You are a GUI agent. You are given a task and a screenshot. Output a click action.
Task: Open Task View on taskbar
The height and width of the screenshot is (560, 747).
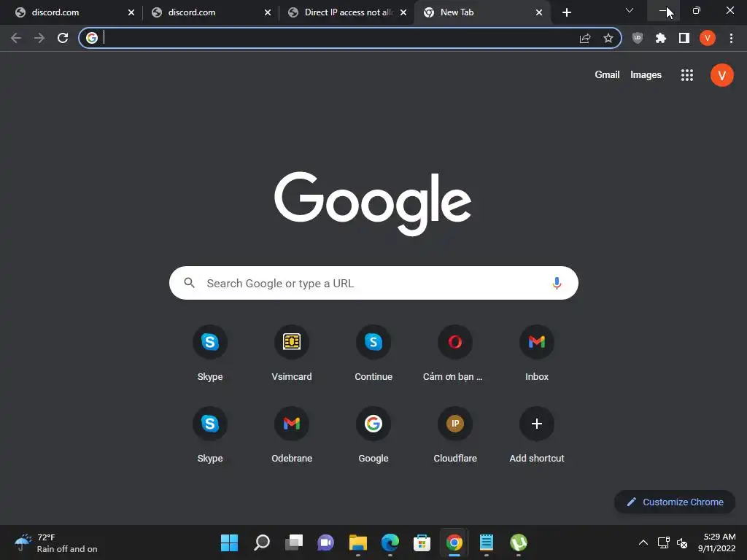point(293,542)
